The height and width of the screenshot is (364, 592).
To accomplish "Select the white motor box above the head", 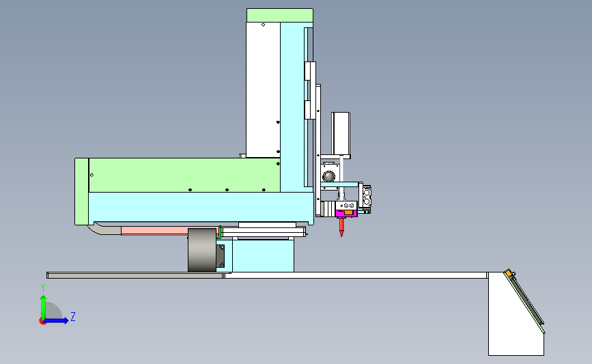I will tap(341, 134).
